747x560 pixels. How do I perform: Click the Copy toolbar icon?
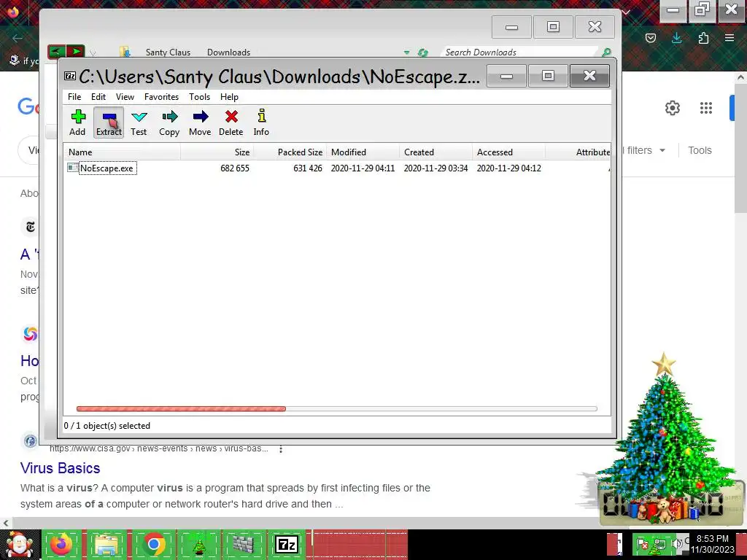(x=169, y=122)
